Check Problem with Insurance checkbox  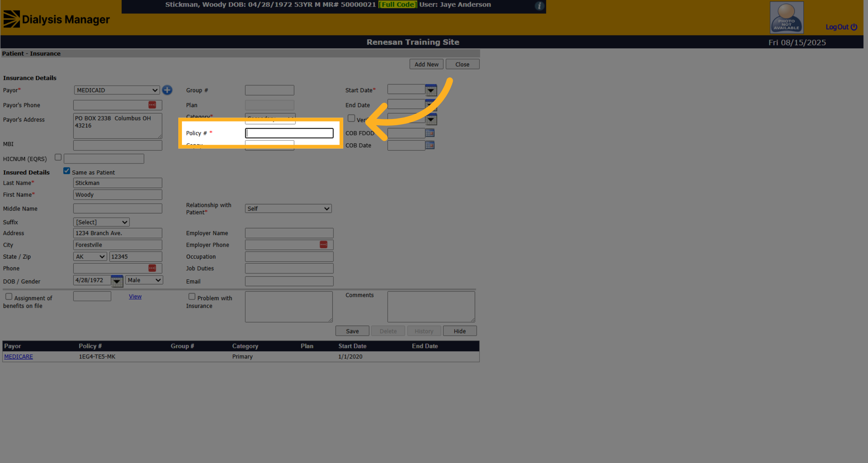192,297
